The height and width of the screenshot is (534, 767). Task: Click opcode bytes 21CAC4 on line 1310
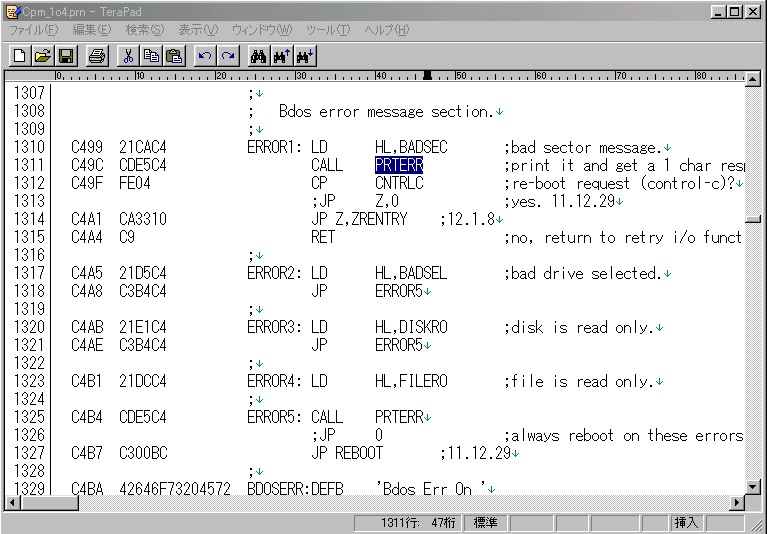[x=143, y=147]
